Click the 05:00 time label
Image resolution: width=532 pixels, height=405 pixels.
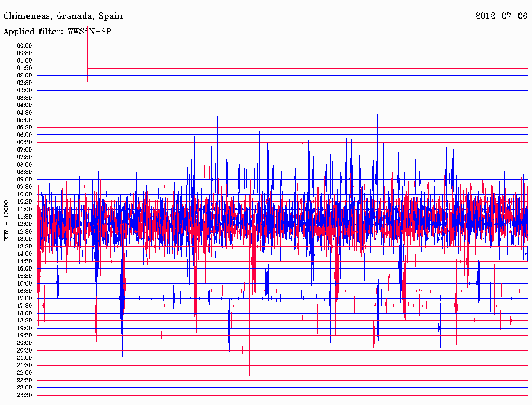coord(24,120)
